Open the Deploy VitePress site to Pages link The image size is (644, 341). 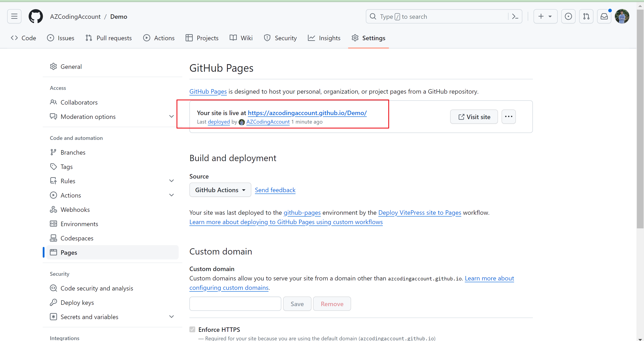pyautogui.click(x=419, y=213)
